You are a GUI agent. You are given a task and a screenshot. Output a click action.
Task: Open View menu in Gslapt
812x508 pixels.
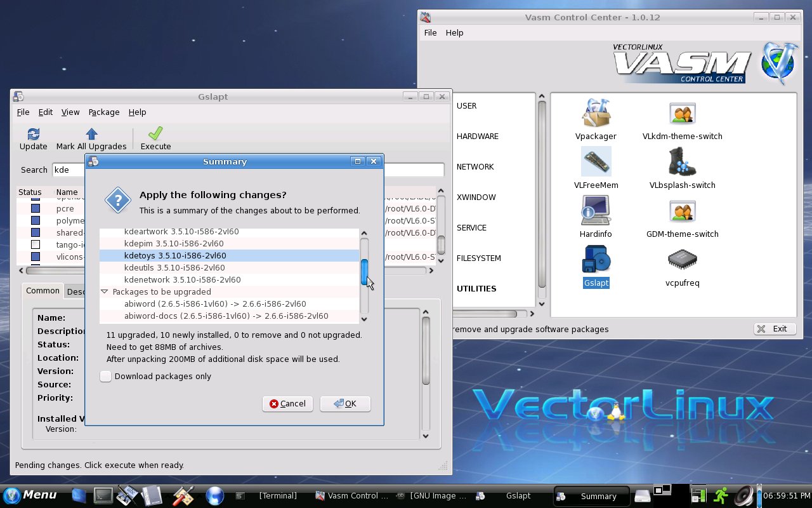coord(70,112)
